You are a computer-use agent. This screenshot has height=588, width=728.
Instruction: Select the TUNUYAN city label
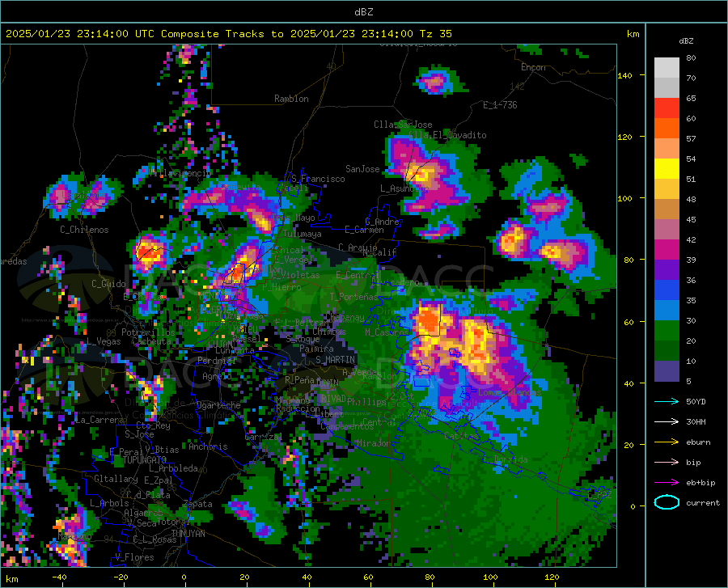(x=188, y=534)
